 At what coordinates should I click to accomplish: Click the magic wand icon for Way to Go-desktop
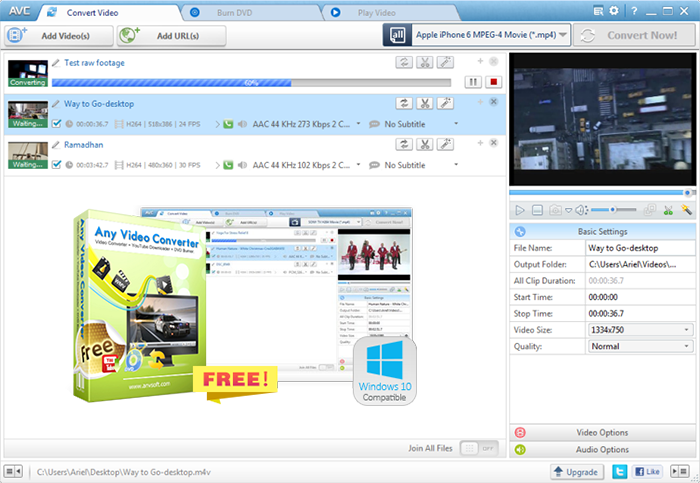tap(445, 104)
